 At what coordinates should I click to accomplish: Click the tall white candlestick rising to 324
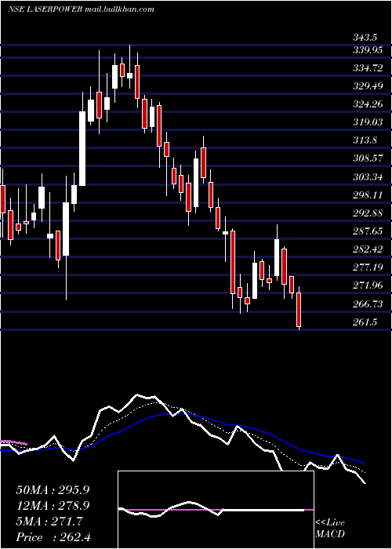point(82,148)
